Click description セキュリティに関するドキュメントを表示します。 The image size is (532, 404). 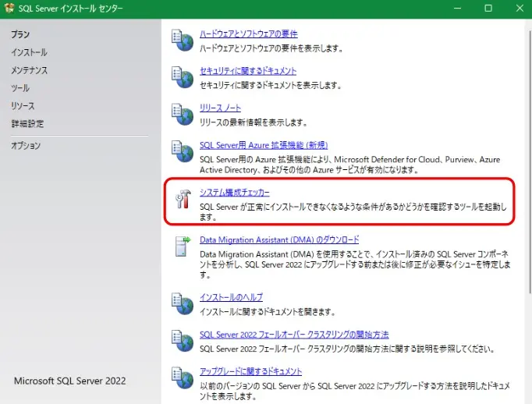click(271, 85)
